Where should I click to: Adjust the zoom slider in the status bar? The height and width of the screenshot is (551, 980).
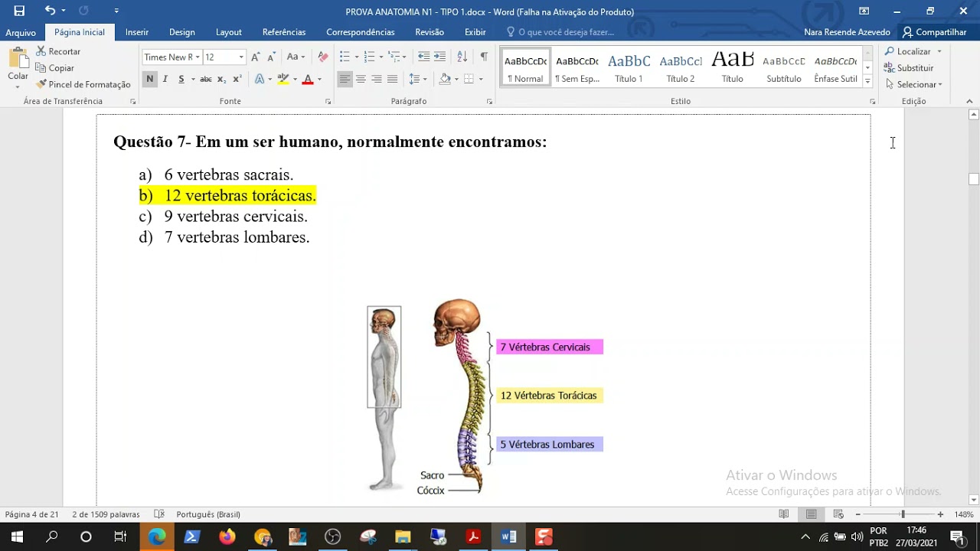903,514
